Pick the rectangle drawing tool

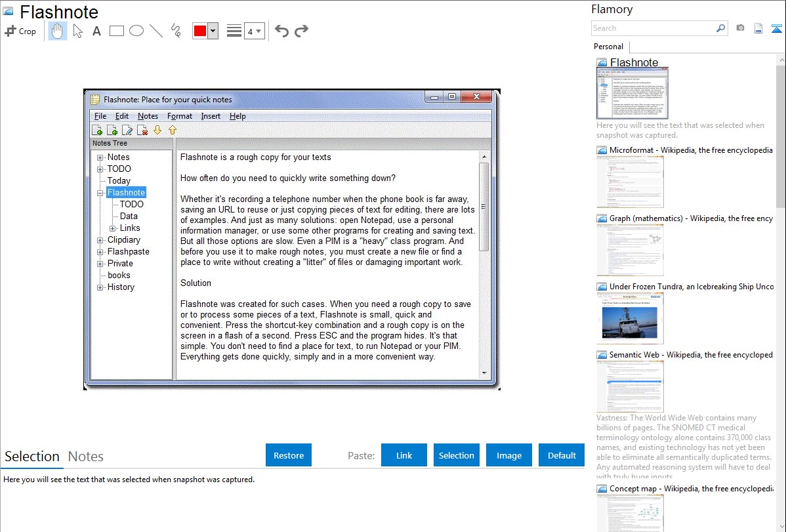(x=116, y=31)
